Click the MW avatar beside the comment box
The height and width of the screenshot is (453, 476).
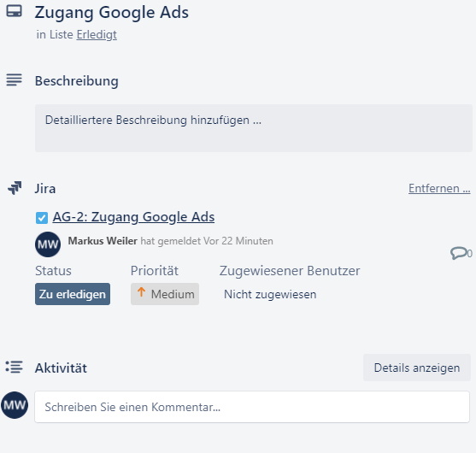pyautogui.click(x=15, y=405)
